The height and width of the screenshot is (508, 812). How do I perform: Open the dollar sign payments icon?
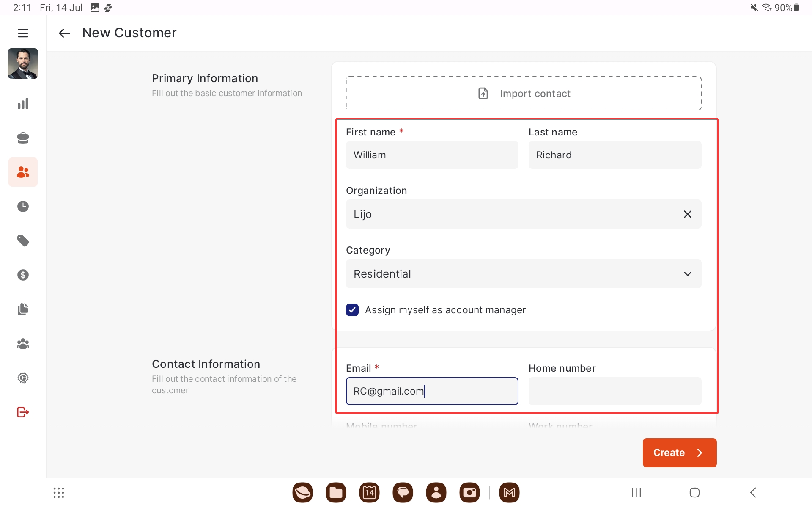pos(23,275)
